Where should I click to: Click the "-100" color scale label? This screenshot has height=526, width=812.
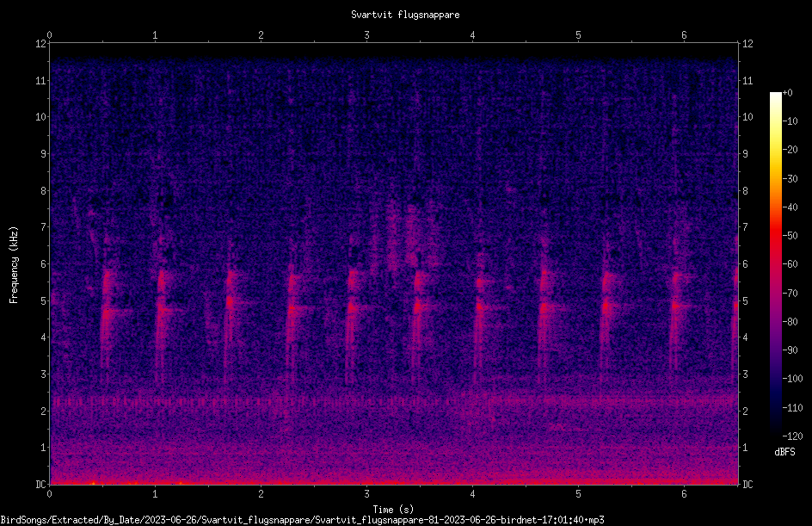(792, 379)
